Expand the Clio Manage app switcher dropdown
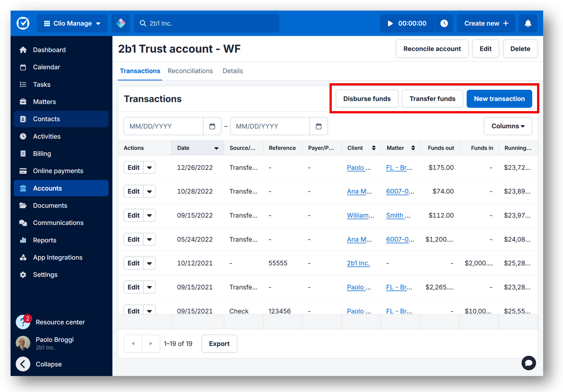 72,23
